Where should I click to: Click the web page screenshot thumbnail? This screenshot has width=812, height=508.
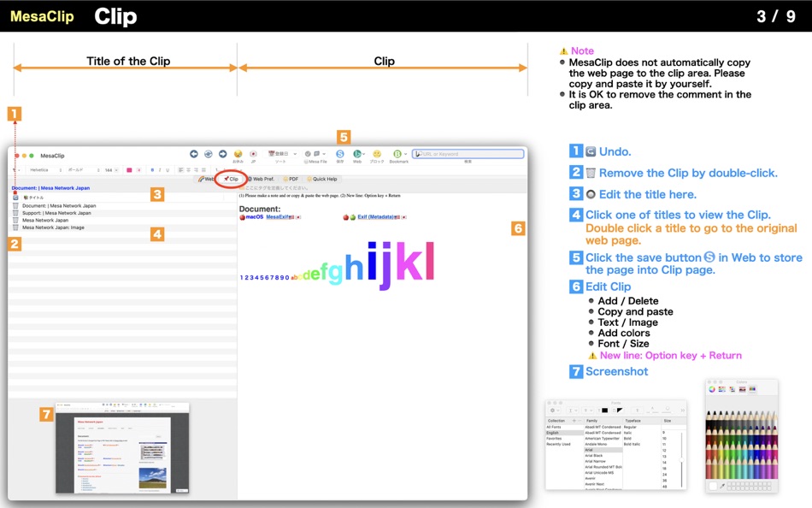coord(122,448)
